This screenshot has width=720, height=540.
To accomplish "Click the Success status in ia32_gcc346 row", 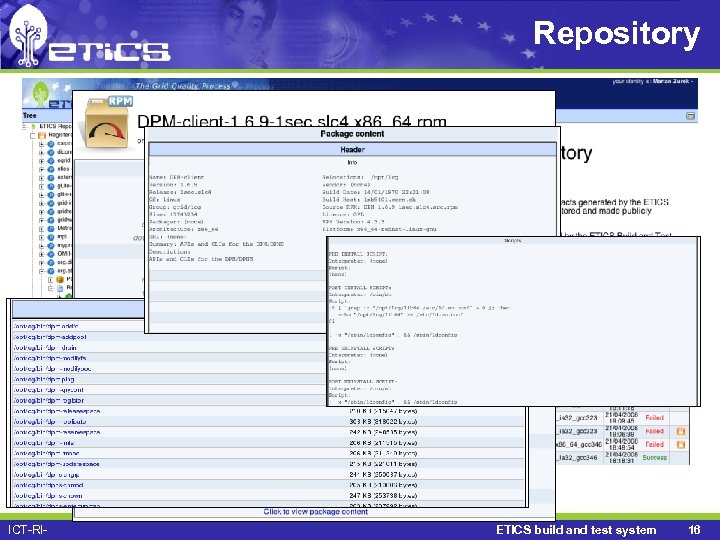I will pyautogui.click(x=654, y=458).
